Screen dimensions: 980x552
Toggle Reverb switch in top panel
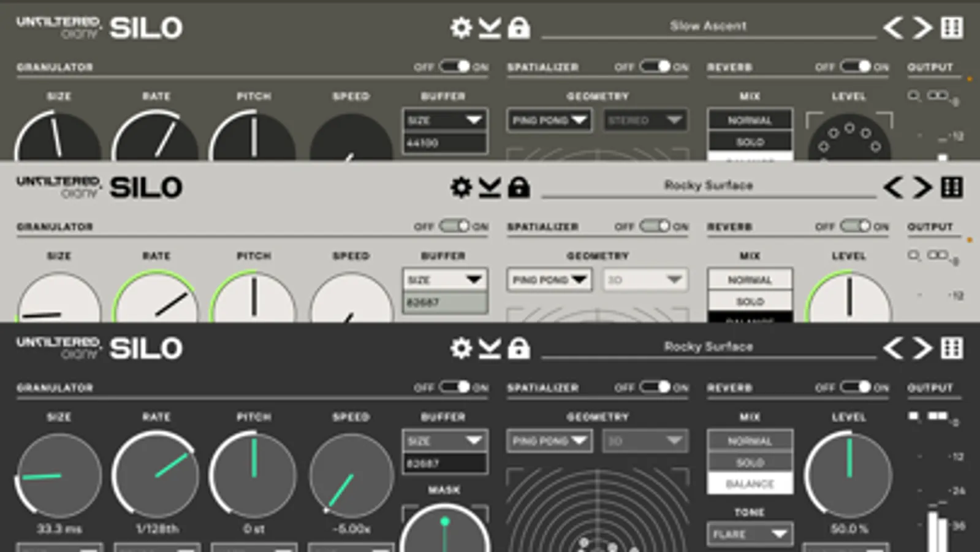pyautogui.click(x=856, y=66)
